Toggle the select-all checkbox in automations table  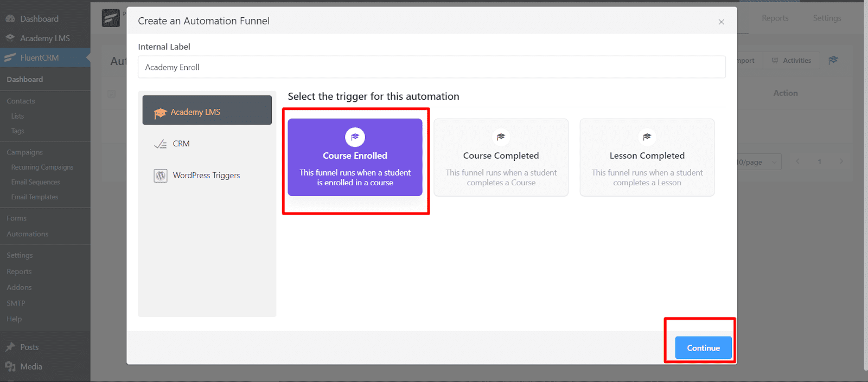111,93
